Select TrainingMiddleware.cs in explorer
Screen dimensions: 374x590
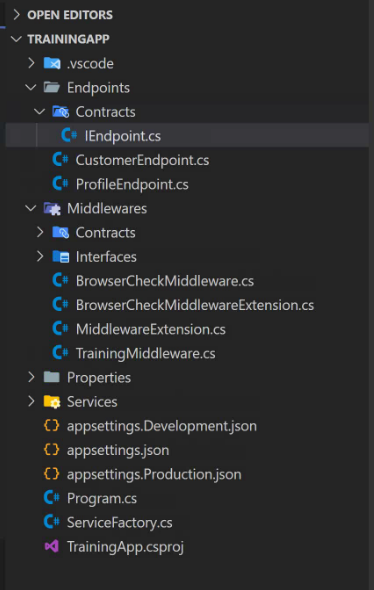coord(146,353)
